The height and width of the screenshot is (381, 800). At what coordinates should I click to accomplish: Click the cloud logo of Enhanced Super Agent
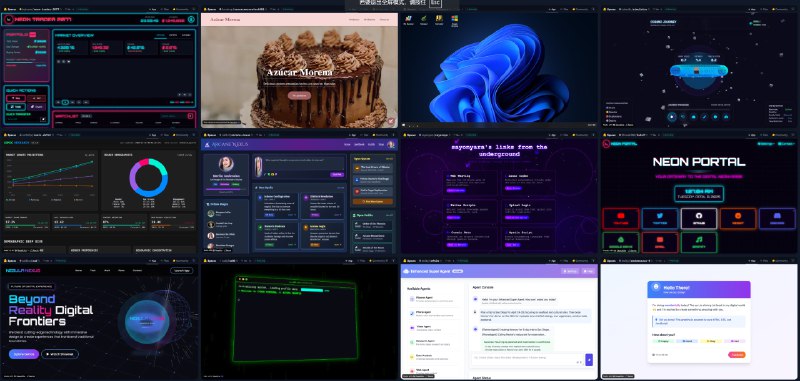[407, 271]
